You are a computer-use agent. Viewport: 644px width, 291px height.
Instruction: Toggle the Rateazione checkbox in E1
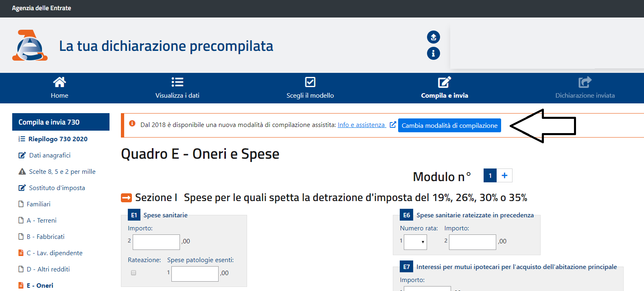point(134,273)
